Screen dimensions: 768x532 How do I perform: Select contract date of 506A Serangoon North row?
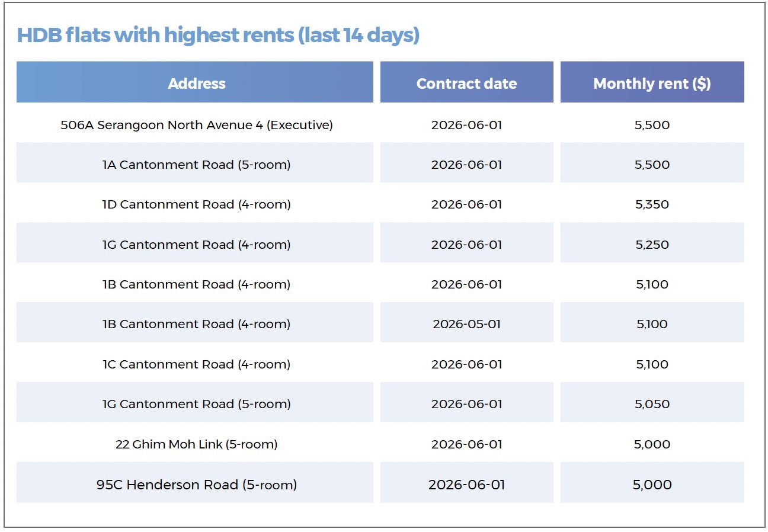coord(467,125)
